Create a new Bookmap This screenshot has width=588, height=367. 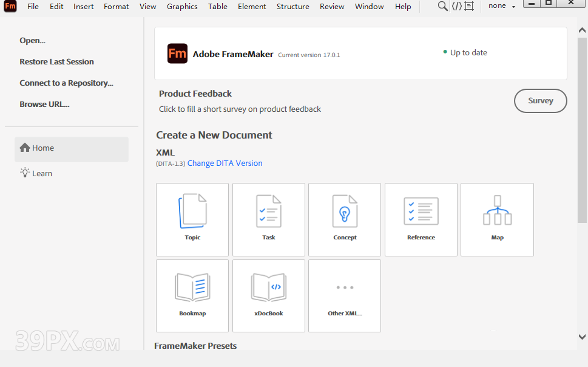click(192, 296)
